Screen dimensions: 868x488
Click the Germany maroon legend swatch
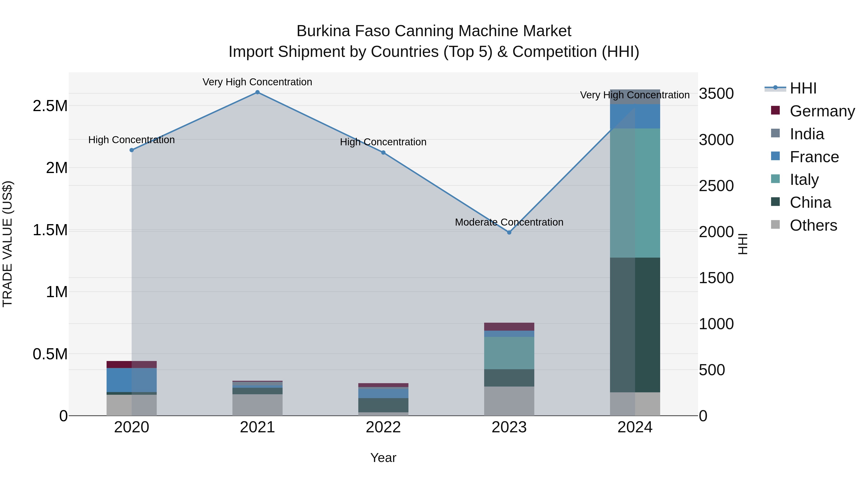[x=775, y=110]
